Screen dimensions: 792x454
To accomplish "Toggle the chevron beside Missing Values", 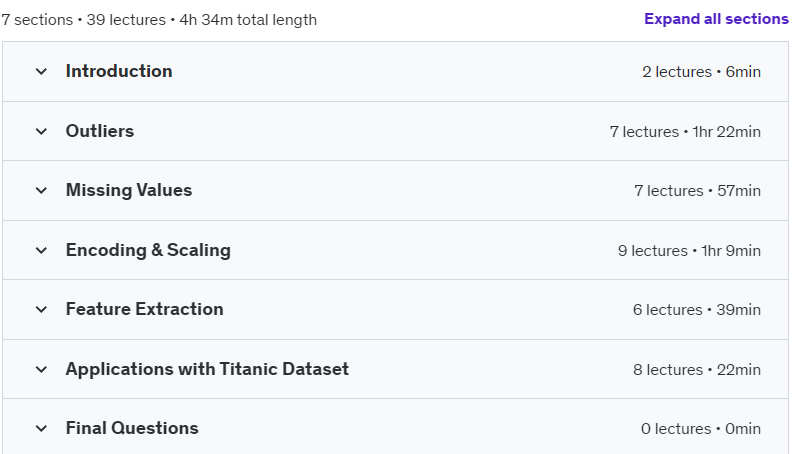I will click(41, 191).
